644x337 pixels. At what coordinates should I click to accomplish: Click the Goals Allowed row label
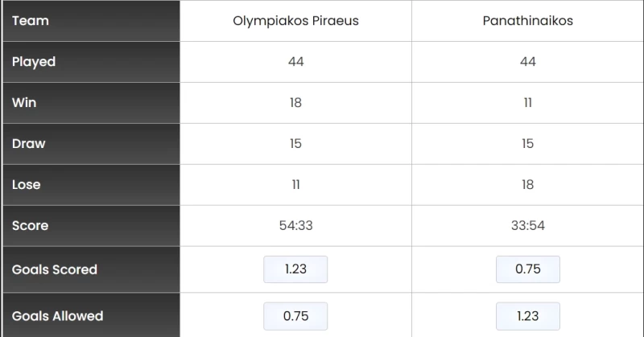coord(57,316)
